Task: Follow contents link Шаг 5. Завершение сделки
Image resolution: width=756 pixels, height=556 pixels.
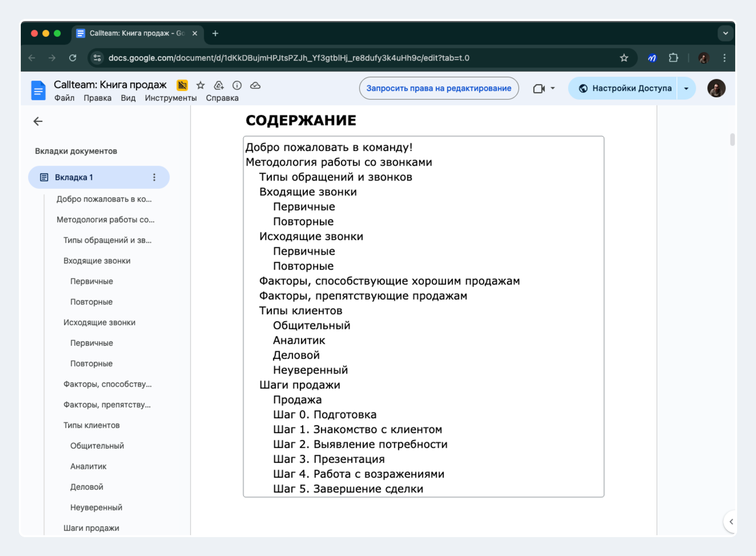Action: 348,489
